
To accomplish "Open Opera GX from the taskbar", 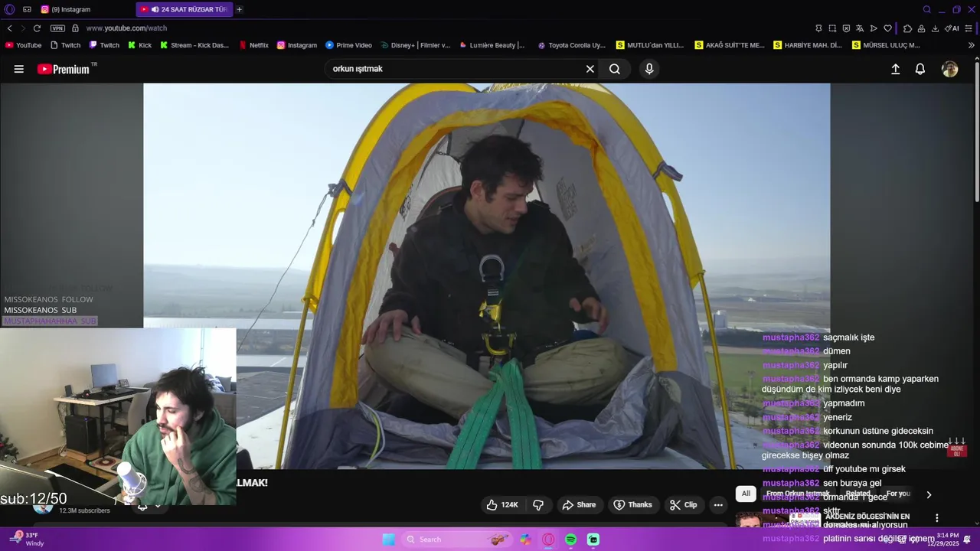I will tap(548, 540).
